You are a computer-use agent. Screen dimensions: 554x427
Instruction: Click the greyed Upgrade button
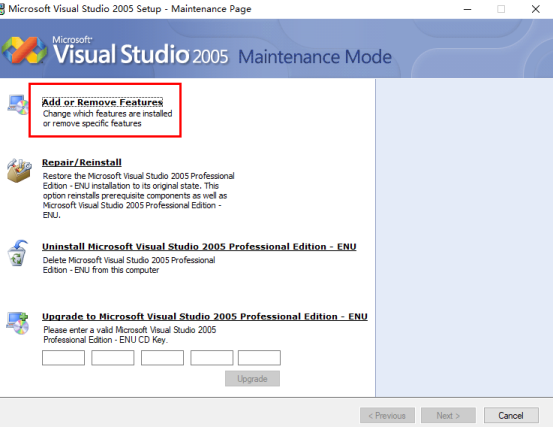point(252,379)
